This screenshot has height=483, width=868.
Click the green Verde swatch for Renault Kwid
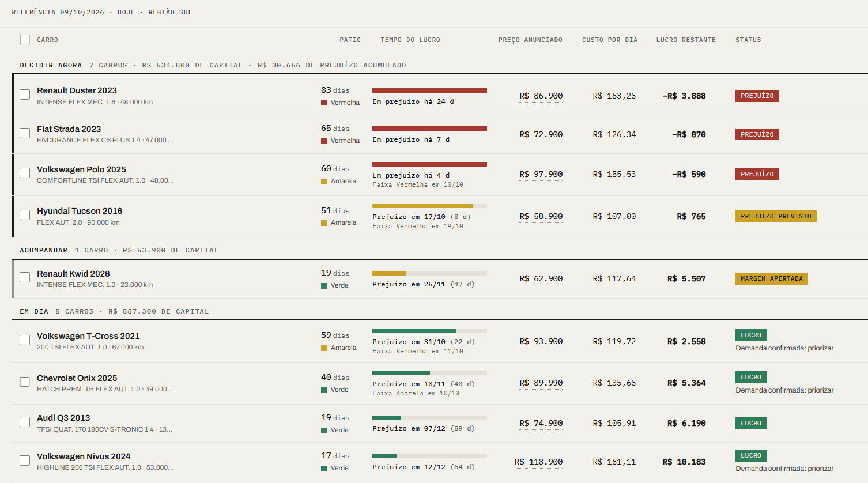[x=324, y=285]
